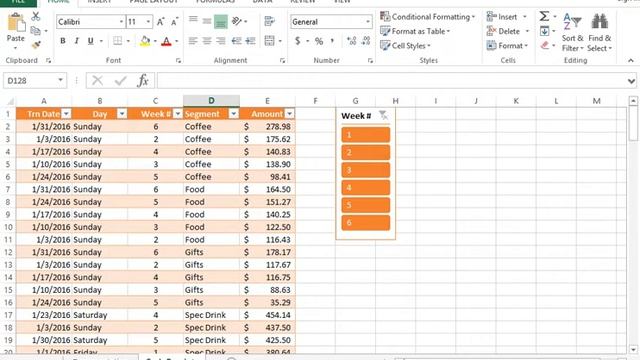Image resolution: width=640 pixels, height=360 pixels.
Task: Open the Amount column filter dropdown
Action: click(289, 114)
